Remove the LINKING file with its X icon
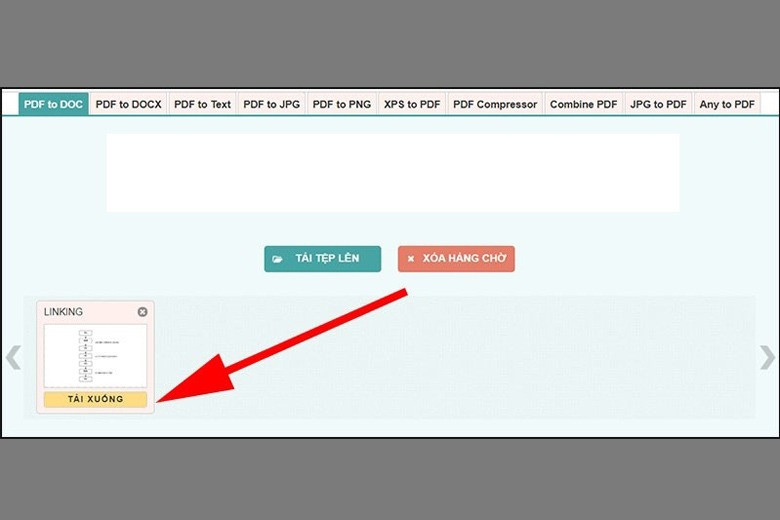This screenshot has height=520, width=780. coord(142,312)
